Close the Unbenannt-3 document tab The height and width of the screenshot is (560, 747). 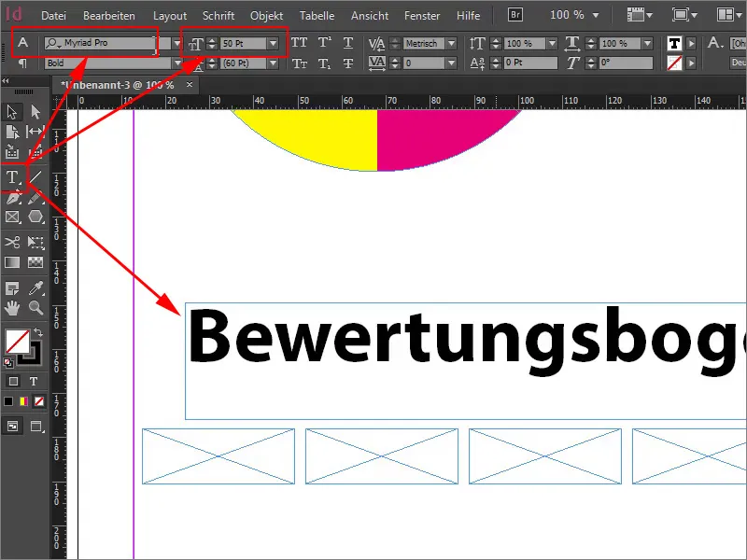coord(190,85)
